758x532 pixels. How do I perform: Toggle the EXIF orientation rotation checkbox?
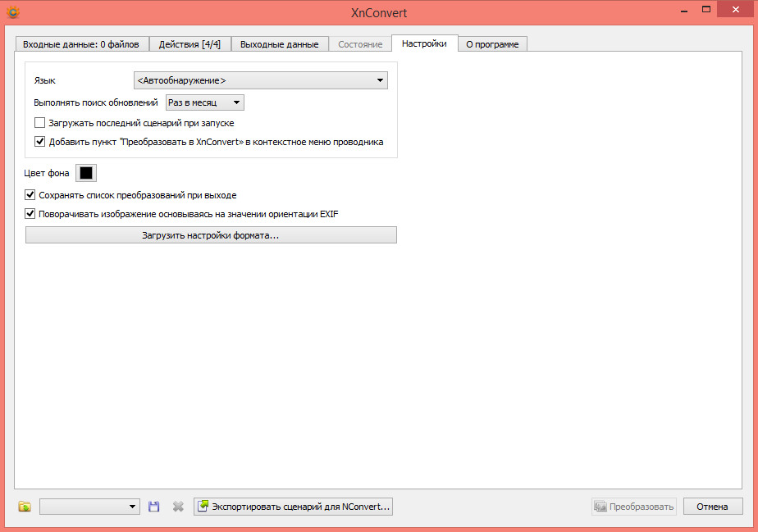(x=31, y=214)
